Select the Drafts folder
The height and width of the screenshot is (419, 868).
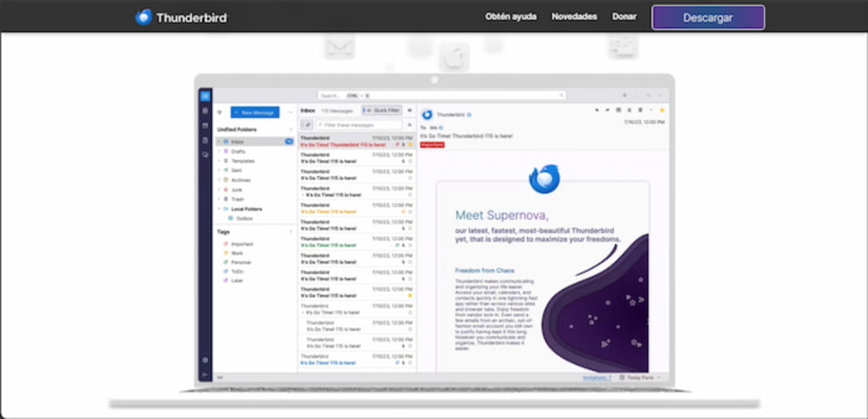255,151
